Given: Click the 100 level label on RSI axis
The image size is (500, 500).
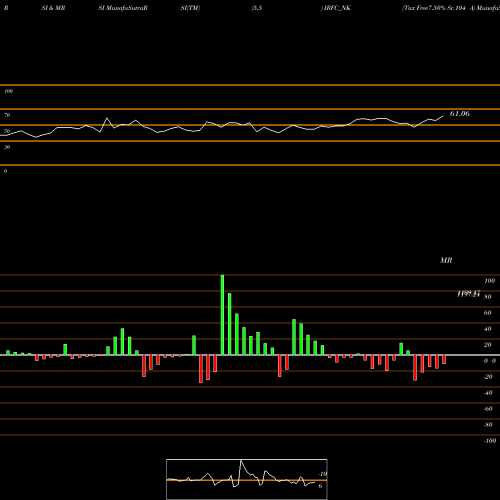Looking at the screenshot, I should click(x=9, y=91).
